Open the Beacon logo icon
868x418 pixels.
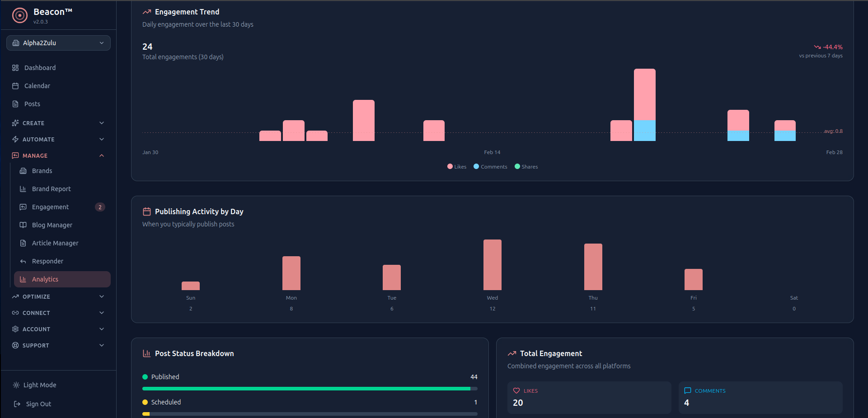(x=19, y=15)
